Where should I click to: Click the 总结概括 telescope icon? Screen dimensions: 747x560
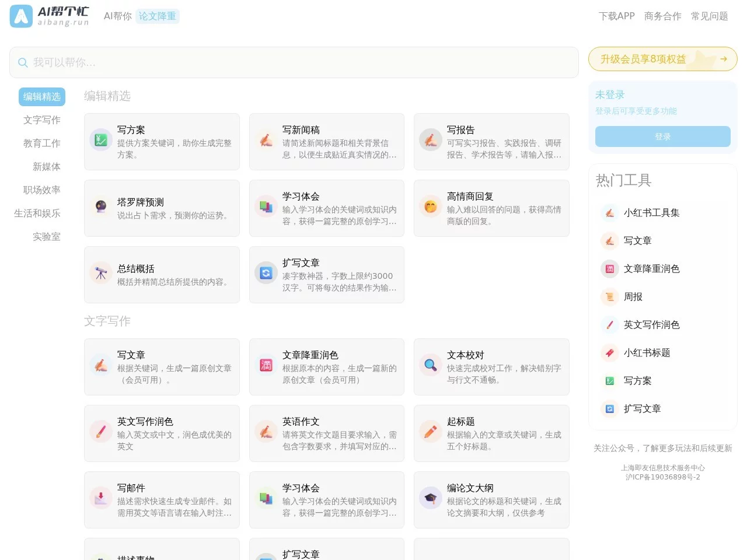100,273
